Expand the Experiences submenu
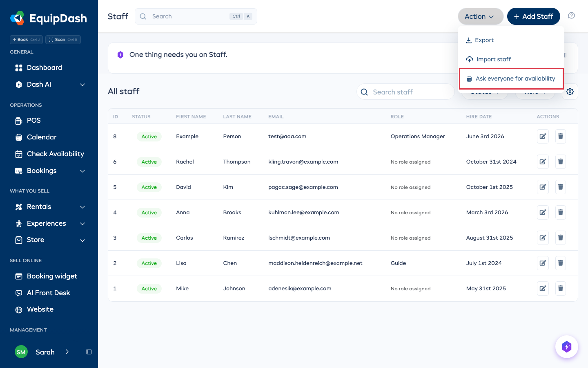The height and width of the screenshot is (368, 588). [x=82, y=224]
